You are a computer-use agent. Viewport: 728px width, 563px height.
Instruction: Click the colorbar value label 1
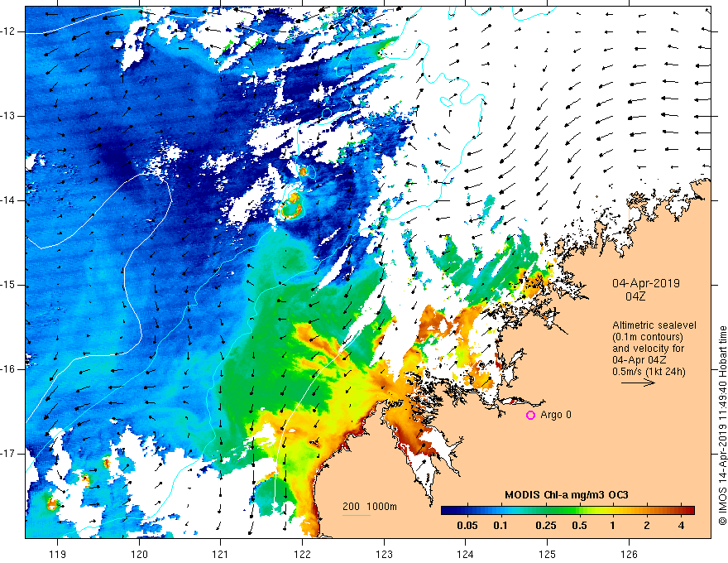coord(612,526)
